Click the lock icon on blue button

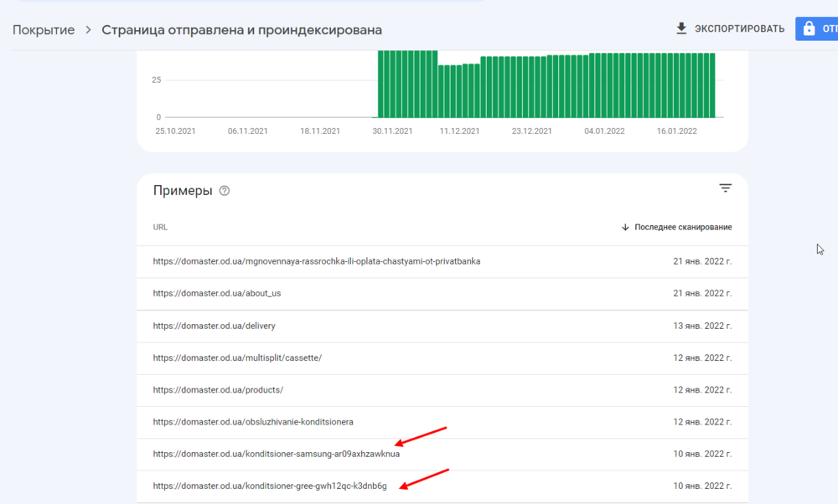pos(809,28)
